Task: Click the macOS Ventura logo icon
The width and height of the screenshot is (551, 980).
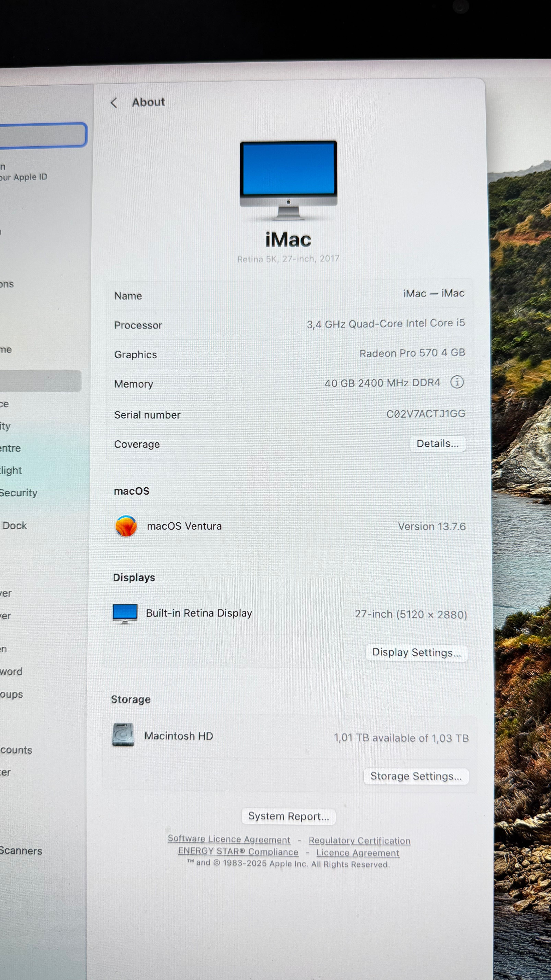Action: 126,526
